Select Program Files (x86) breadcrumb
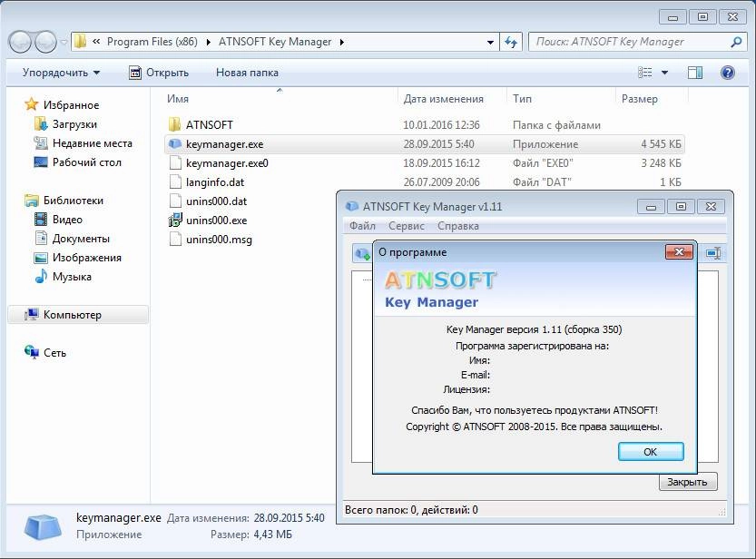756x559 pixels. point(152,42)
